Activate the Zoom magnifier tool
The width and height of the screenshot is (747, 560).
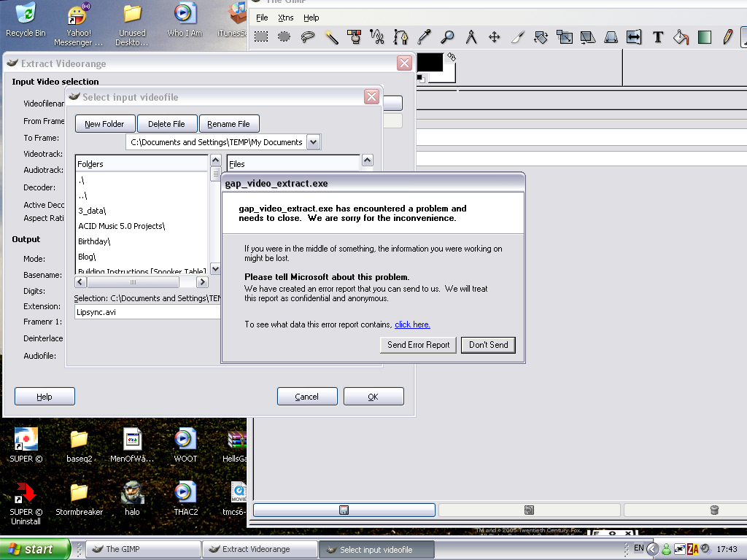(447, 36)
